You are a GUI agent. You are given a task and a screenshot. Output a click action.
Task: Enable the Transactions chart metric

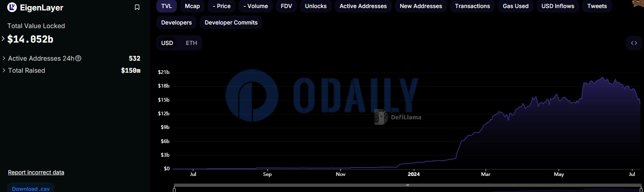(472, 6)
